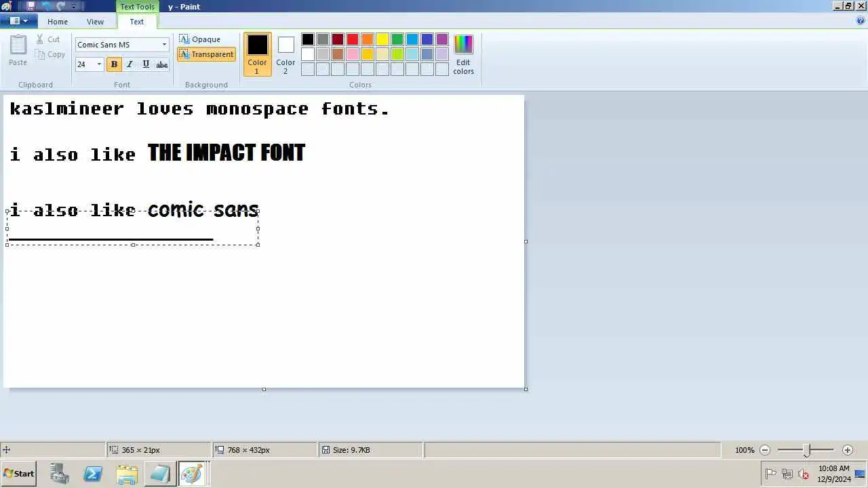Pick the white swatch in second row
This screenshot has height=488, width=868.
point(308,54)
